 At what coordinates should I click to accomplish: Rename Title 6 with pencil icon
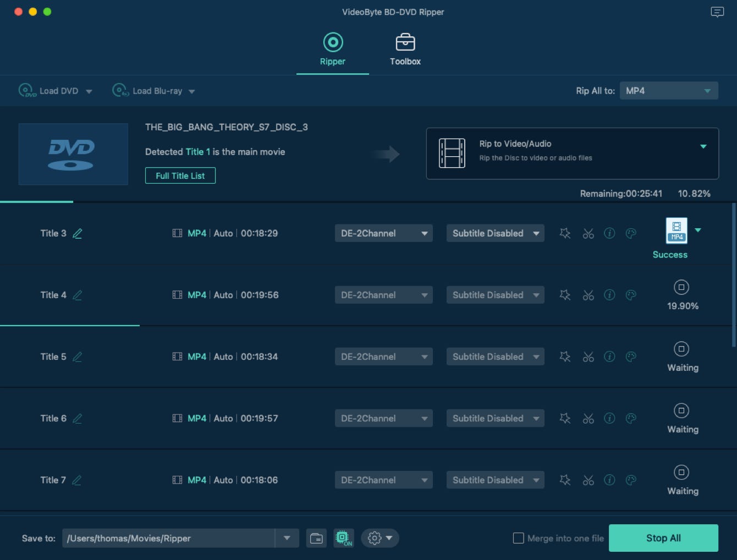(78, 418)
